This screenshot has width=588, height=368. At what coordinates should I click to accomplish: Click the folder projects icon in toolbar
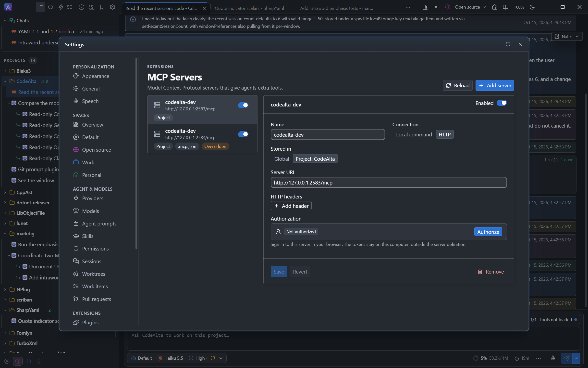click(x=40, y=7)
